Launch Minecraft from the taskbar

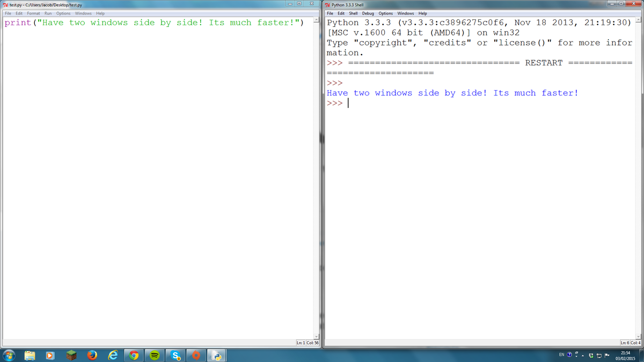click(71, 354)
